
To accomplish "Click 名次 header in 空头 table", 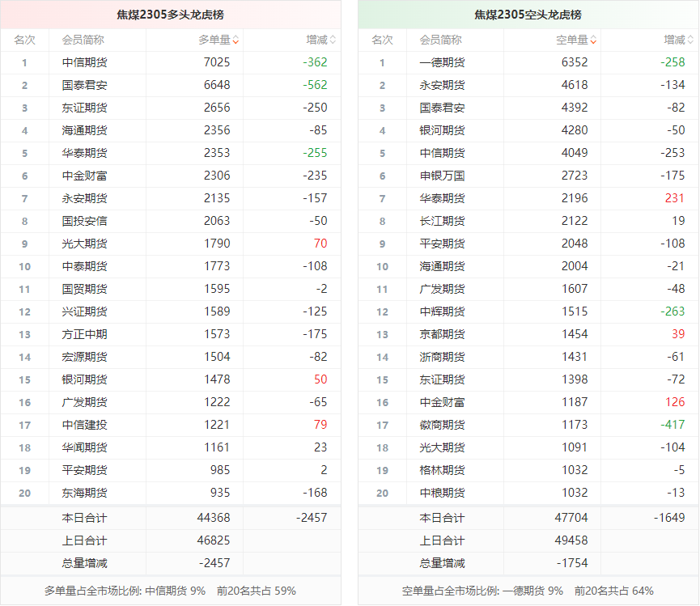I will (382, 40).
